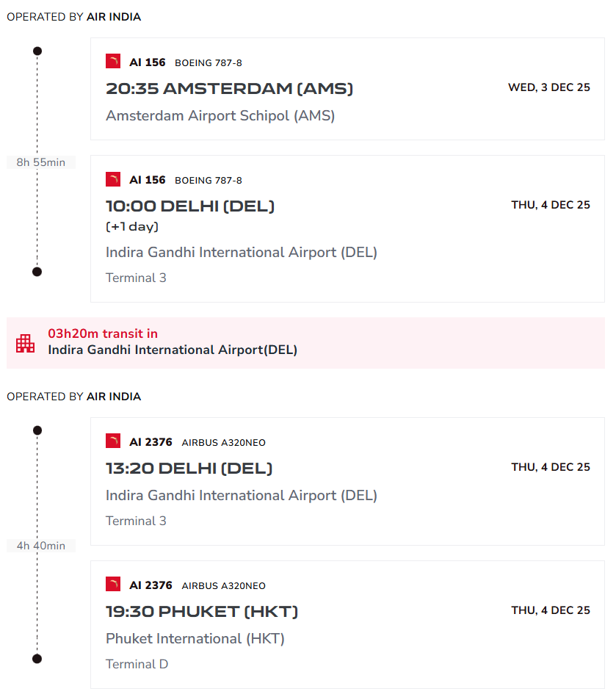
Task: Click the Terminal D label
Action: click(137, 664)
